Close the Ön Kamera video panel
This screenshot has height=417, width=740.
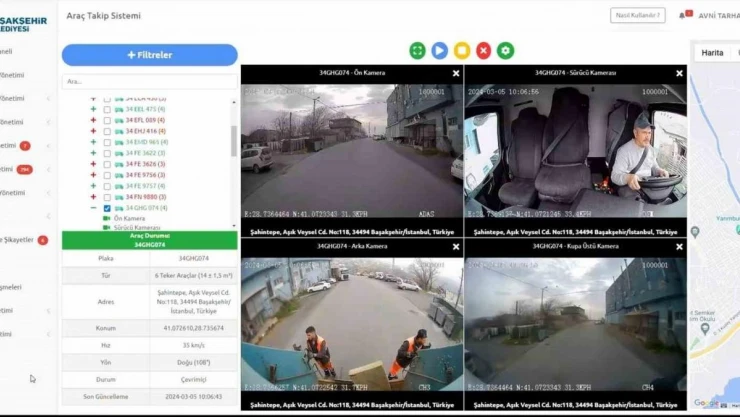coord(456,73)
